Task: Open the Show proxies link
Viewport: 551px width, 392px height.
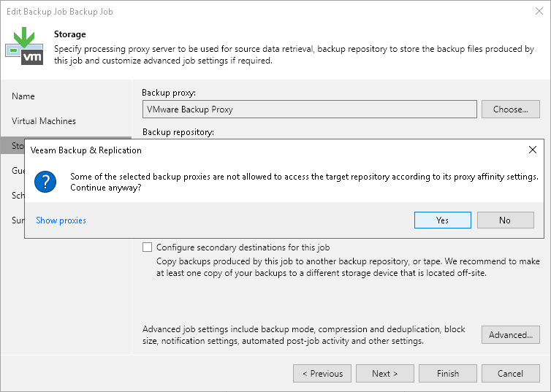Action: coord(61,220)
